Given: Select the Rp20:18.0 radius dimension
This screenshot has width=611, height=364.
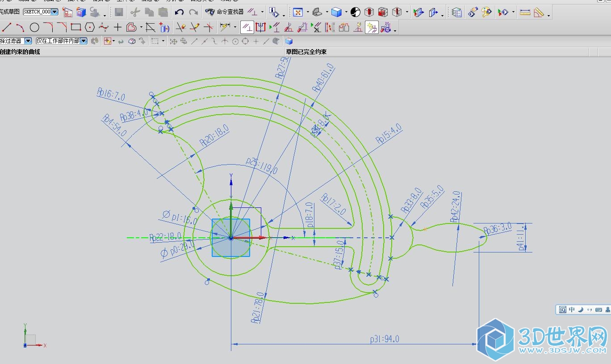Looking at the screenshot, I should coord(214,136).
